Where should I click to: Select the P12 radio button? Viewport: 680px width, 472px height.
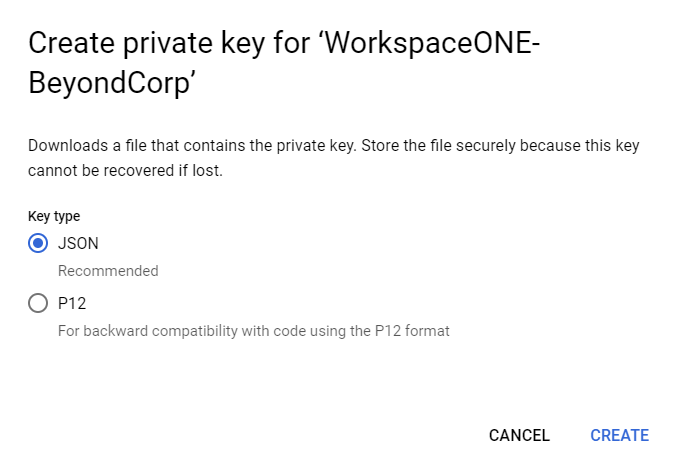point(38,303)
